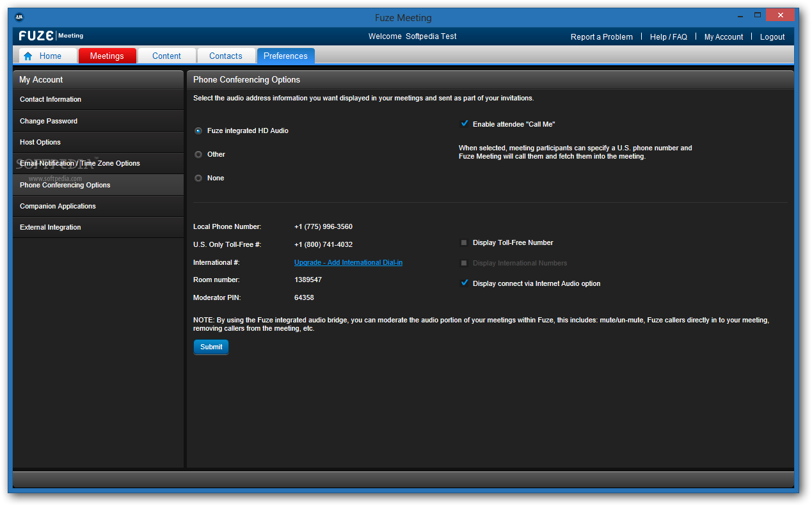Click Upgrade - Add International Dial-in link
This screenshot has height=506, width=812.
pos(348,262)
